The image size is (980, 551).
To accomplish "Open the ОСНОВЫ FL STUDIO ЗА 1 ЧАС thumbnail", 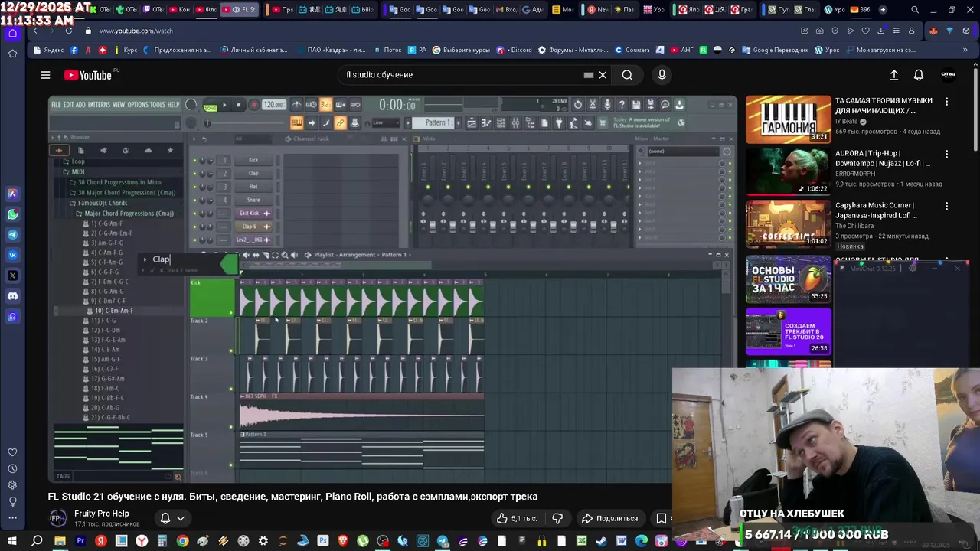I will pyautogui.click(x=789, y=279).
